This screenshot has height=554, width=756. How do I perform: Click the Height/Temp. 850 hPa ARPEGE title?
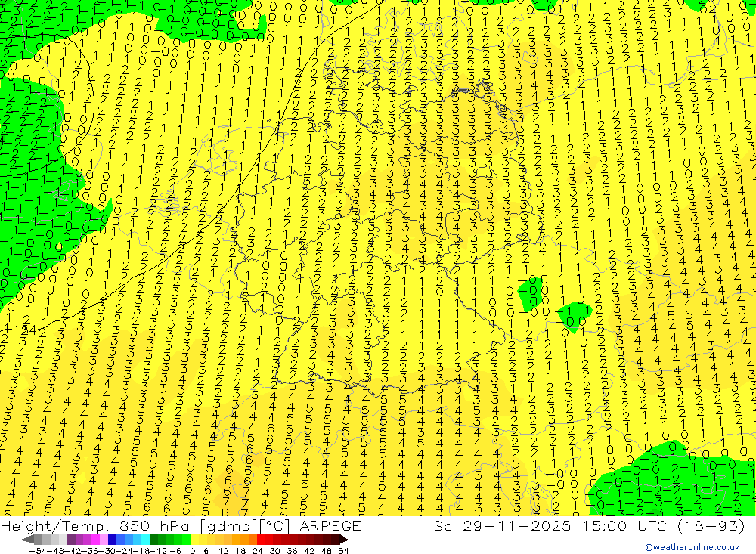[x=181, y=525]
